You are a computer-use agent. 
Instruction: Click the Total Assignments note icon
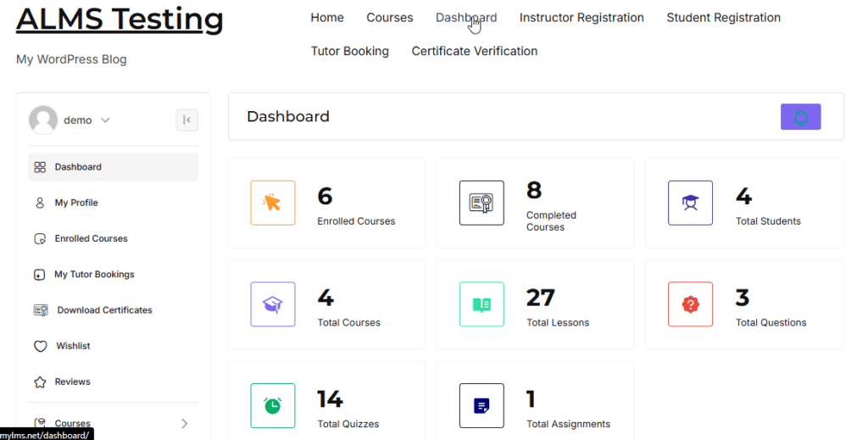(481, 406)
